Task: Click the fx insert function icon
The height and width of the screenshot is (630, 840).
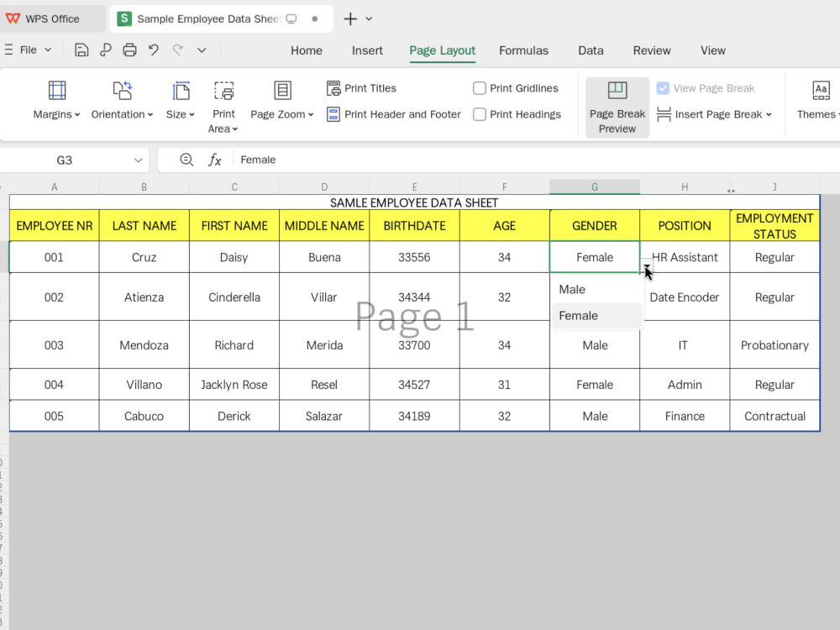Action: click(x=215, y=160)
